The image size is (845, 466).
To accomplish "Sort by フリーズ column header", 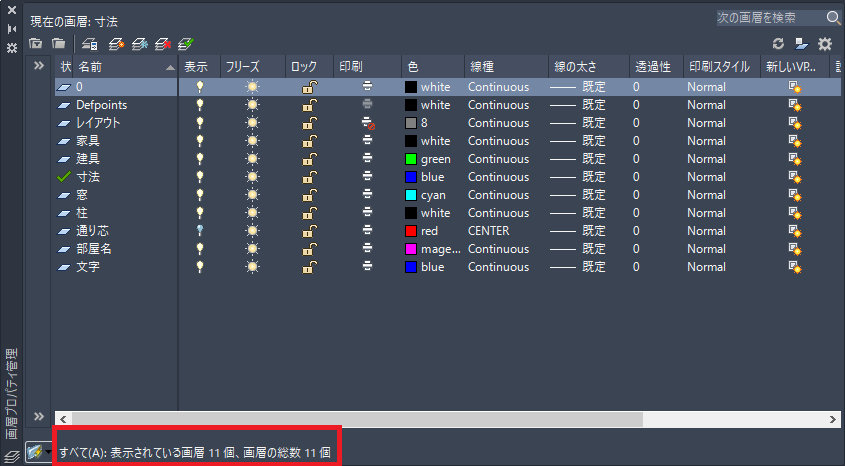I will pyautogui.click(x=252, y=67).
